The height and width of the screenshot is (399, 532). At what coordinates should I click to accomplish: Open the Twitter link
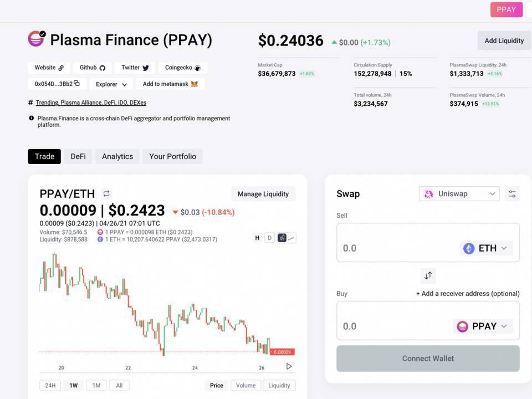click(x=135, y=68)
